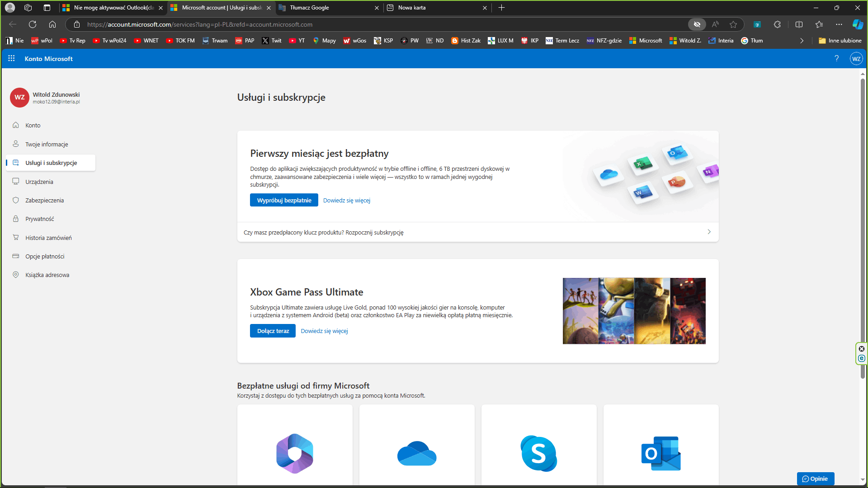This screenshot has width=868, height=488.
Task: Toggle the split screen view button
Action: pos(799,24)
